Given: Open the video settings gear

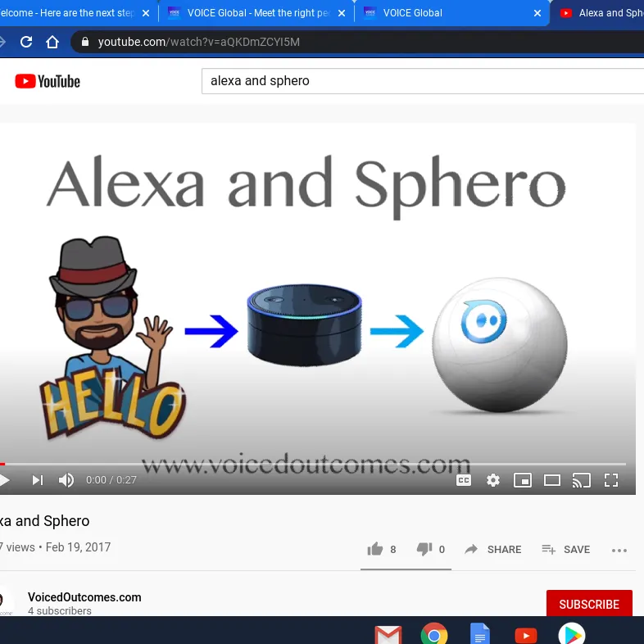Looking at the screenshot, I should pyautogui.click(x=493, y=480).
